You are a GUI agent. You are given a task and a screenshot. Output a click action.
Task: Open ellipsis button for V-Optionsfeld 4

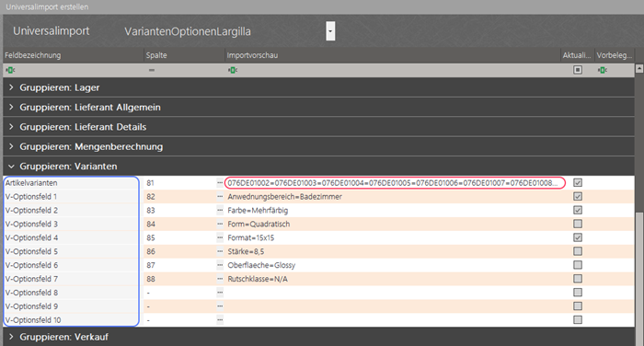point(220,237)
